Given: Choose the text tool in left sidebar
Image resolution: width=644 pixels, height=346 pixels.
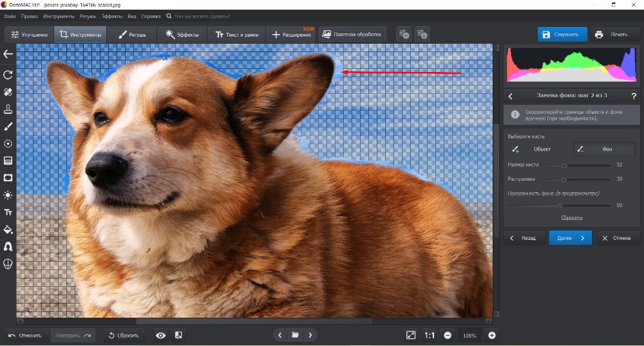Looking at the screenshot, I should pos(8,212).
